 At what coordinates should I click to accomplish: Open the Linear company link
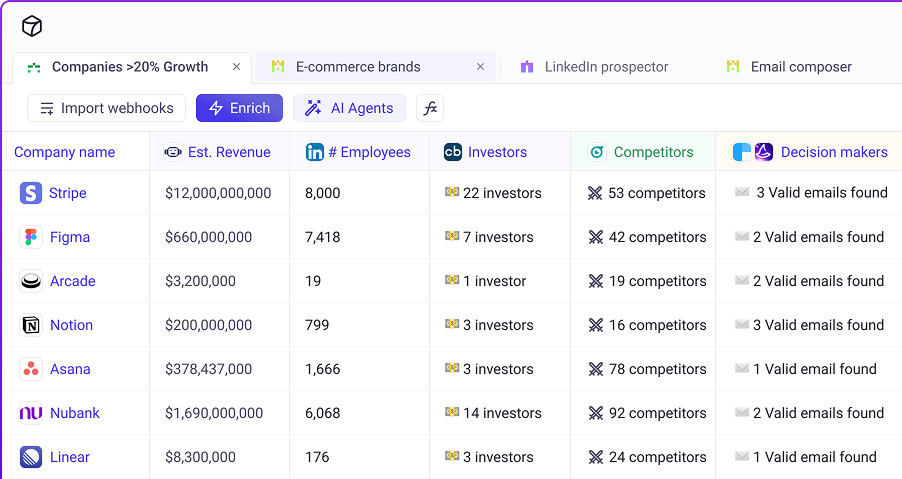[x=70, y=457]
